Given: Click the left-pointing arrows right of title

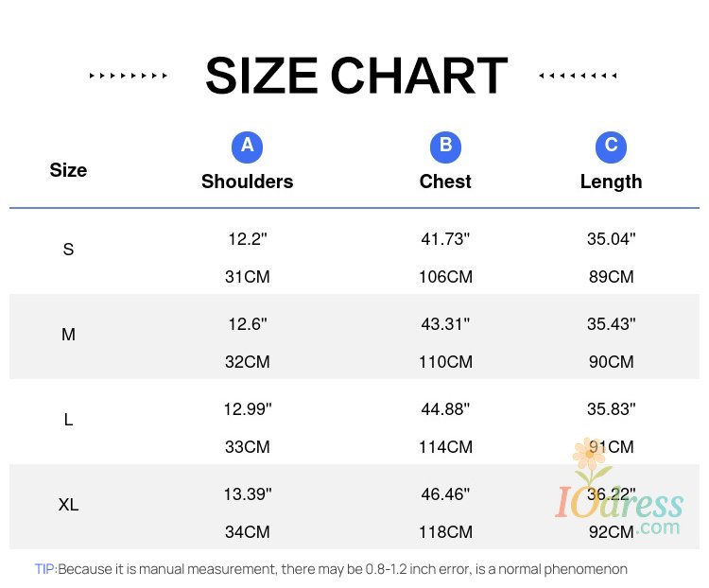Looking at the screenshot, I should [x=578, y=76].
